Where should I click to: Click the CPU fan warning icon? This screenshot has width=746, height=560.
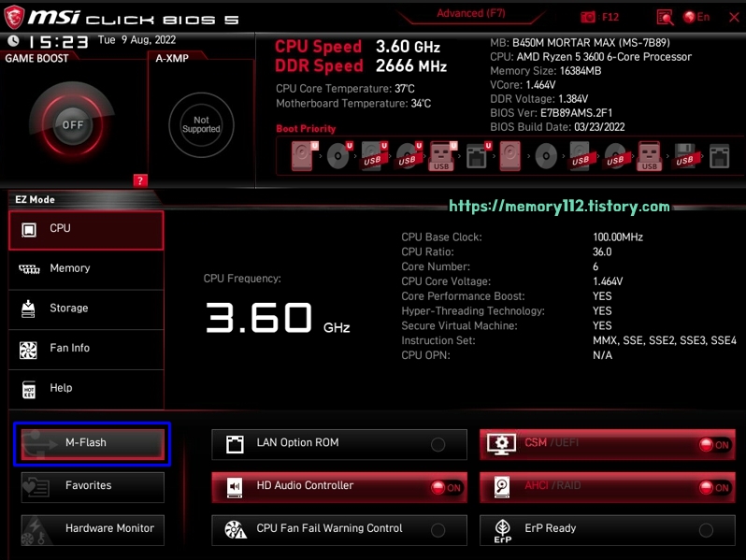[x=235, y=529]
